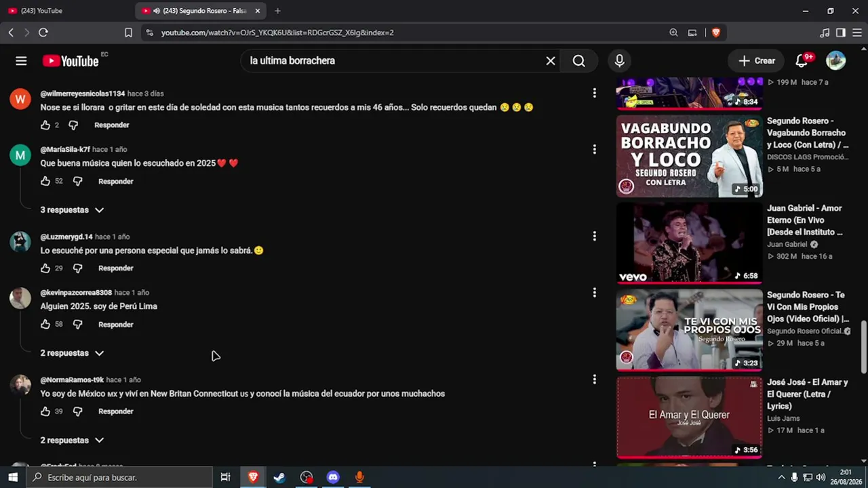
Task: Open Discord from the taskbar
Action: point(332,477)
